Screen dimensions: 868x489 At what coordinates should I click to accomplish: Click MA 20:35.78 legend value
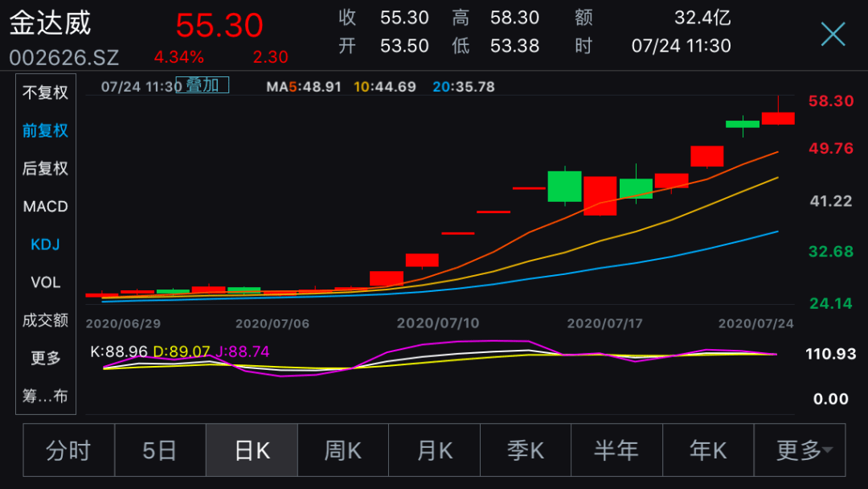pos(464,87)
